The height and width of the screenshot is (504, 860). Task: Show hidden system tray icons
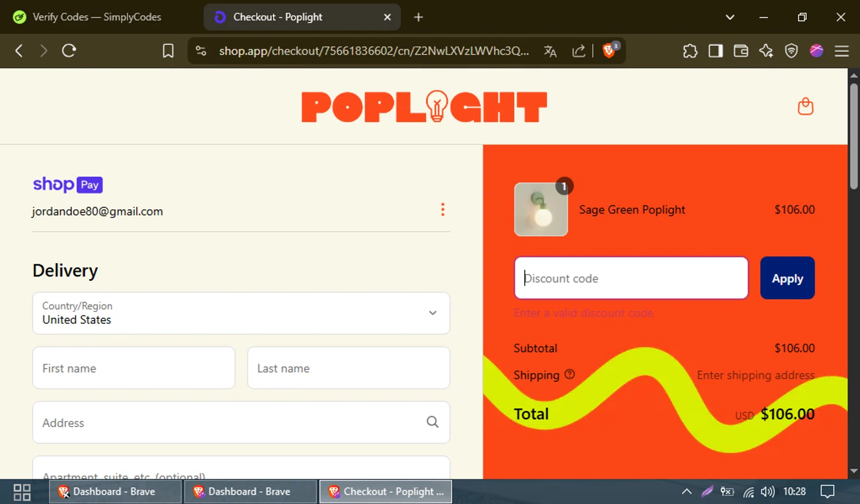click(686, 491)
